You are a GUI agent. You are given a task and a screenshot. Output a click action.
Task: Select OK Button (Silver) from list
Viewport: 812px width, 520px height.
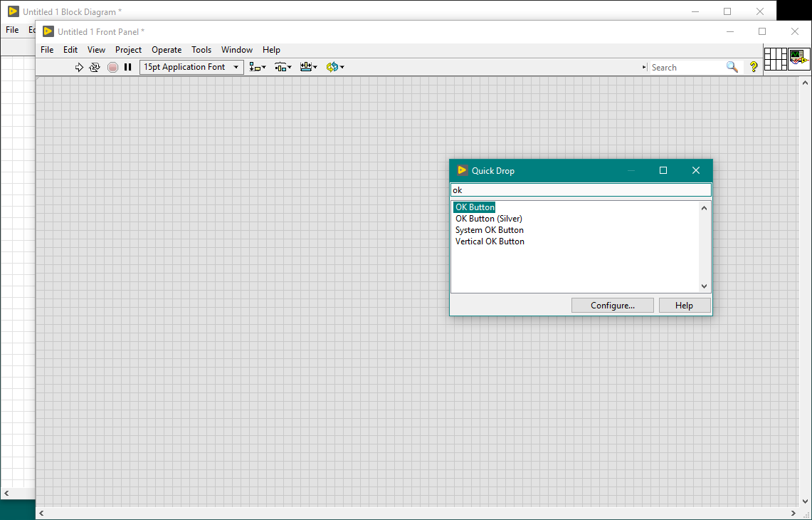tap(489, 219)
